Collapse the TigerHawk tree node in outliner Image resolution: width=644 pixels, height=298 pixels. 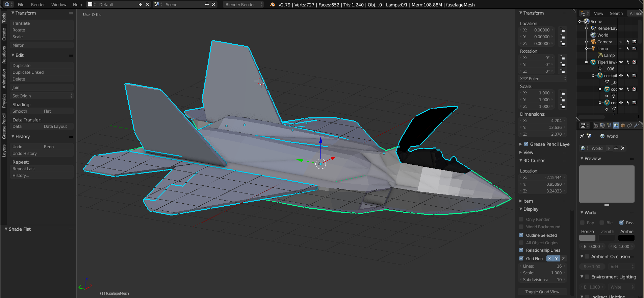[586, 62]
